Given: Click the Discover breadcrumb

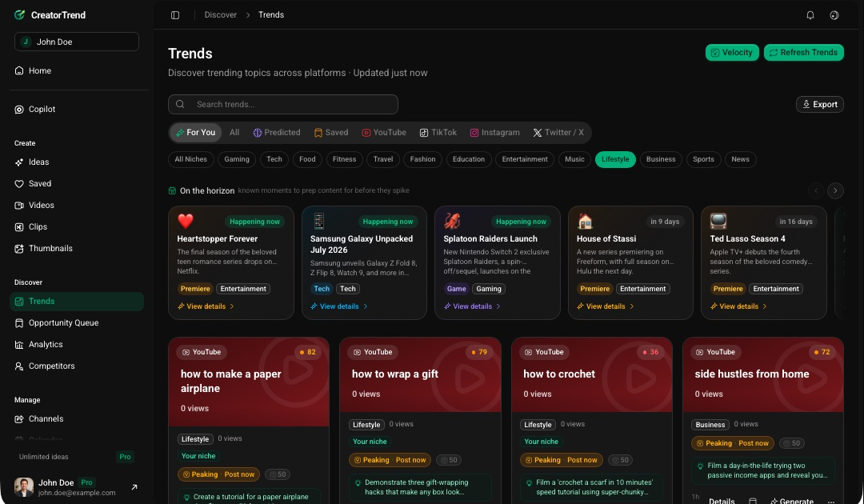Looking at the screenshot, I should point(221,15).
